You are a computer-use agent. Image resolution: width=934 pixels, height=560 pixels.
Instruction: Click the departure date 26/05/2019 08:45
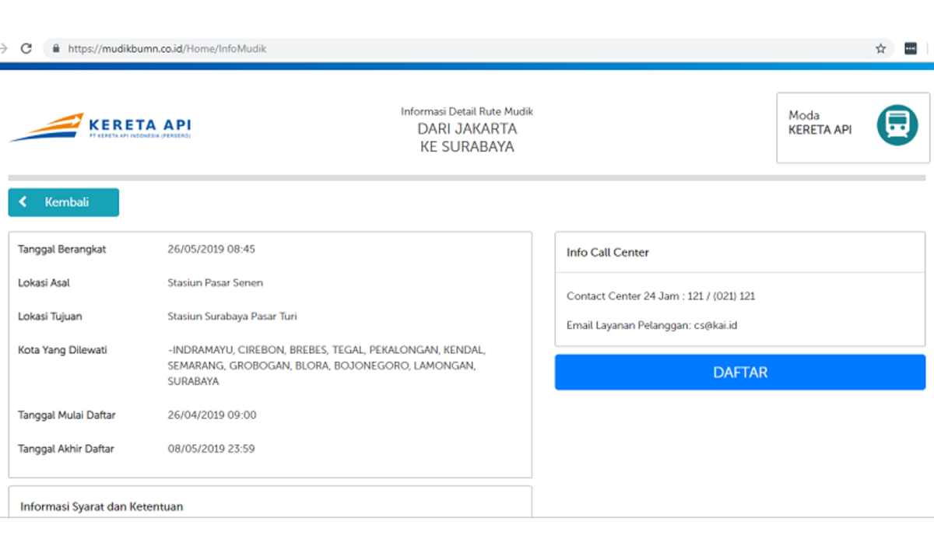[211, 250]
